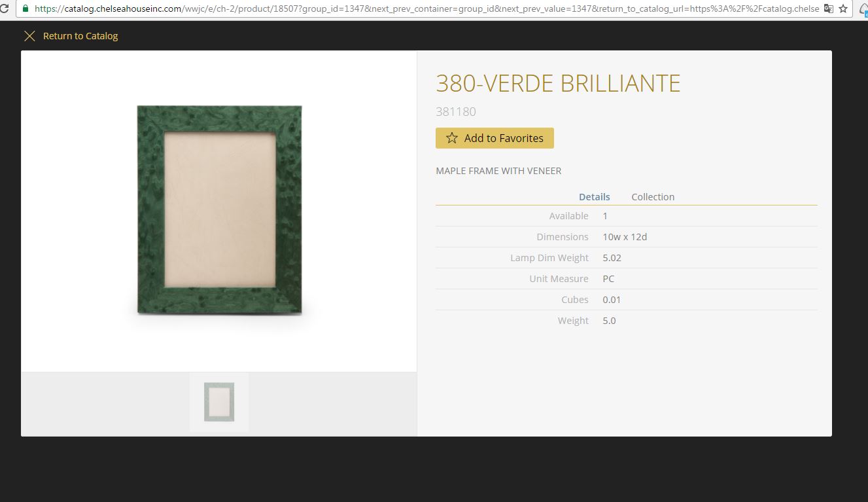Select the small frame thumbnail below the image
Image resolution: width=868 pixels, height=502 pixels.
pyautogui.click(x=219, y=402)
